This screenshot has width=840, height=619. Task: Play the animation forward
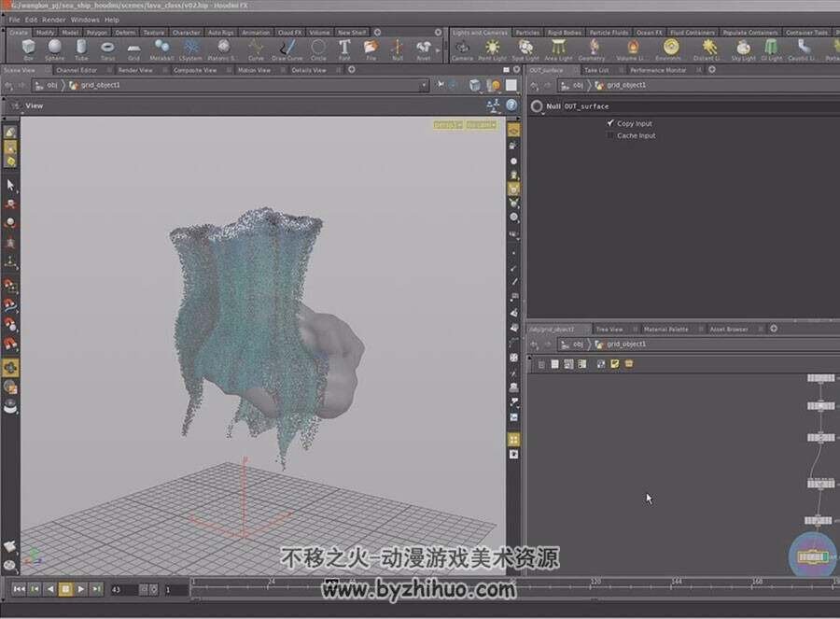(81, 589)
